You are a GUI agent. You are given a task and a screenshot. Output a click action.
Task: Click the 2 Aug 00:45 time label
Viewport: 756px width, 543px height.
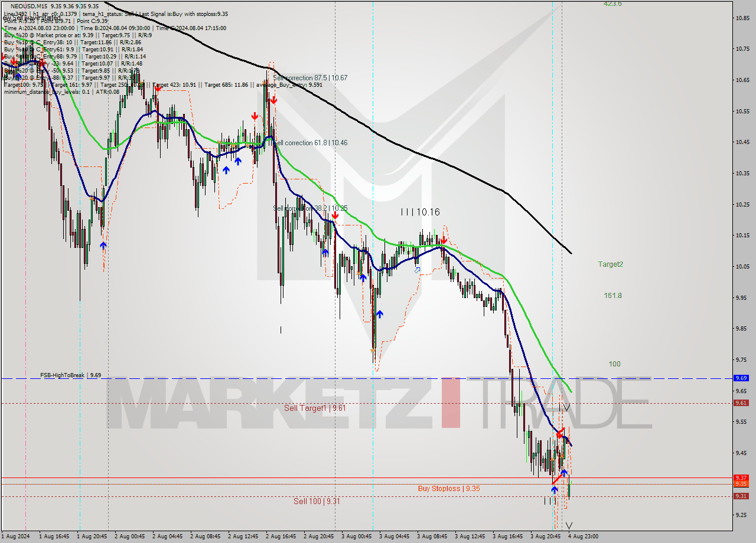pos(129,537)
